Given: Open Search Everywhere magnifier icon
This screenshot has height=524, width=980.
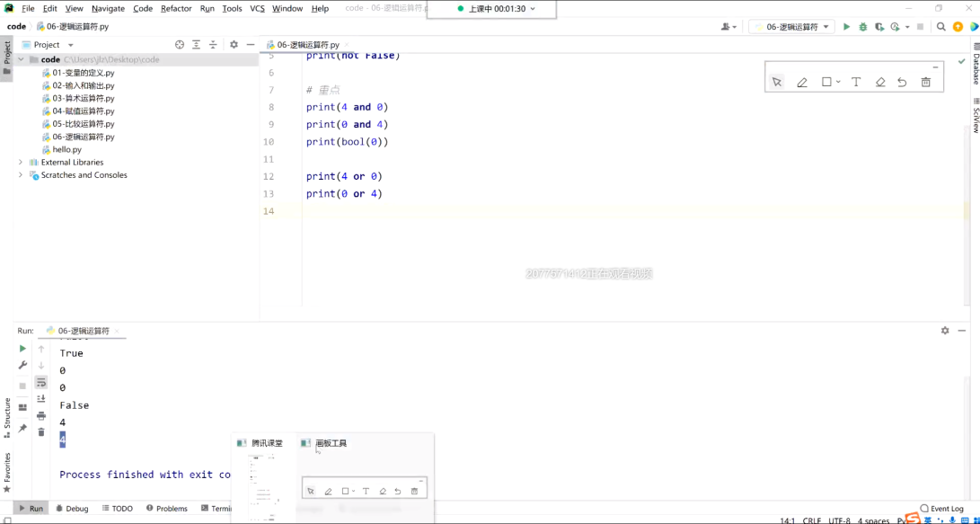Looking at the screenshot, I should point(941,27).
